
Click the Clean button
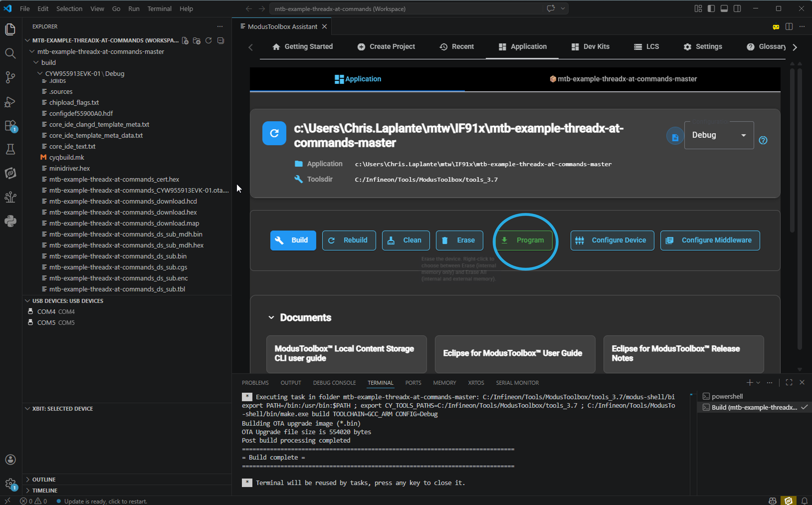point(406,240)
